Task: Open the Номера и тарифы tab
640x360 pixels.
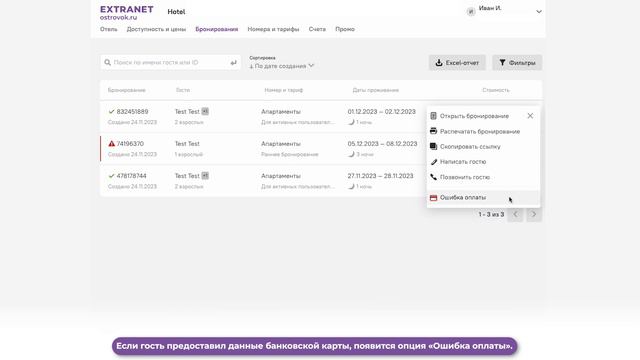Action: [273, 29]
